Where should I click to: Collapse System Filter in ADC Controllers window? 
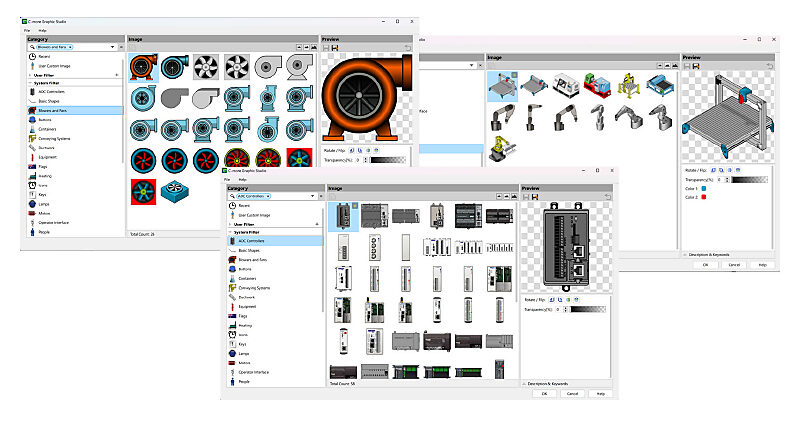230,232
